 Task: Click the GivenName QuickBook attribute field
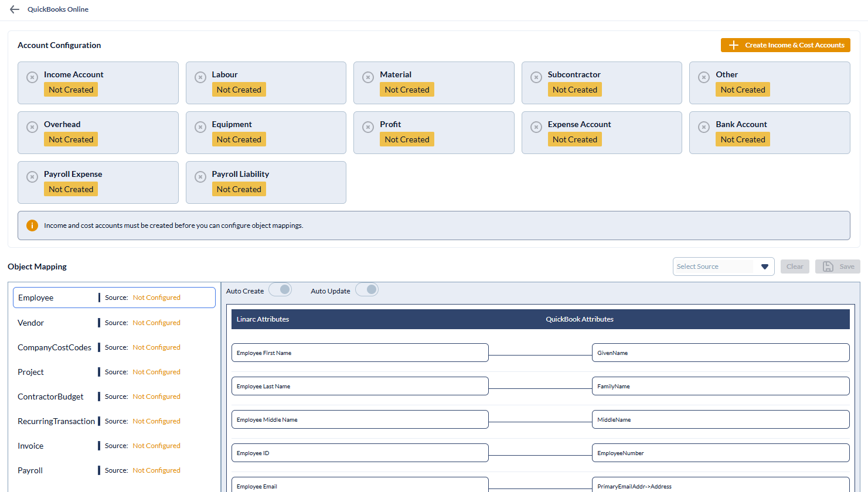coord(721,353)
